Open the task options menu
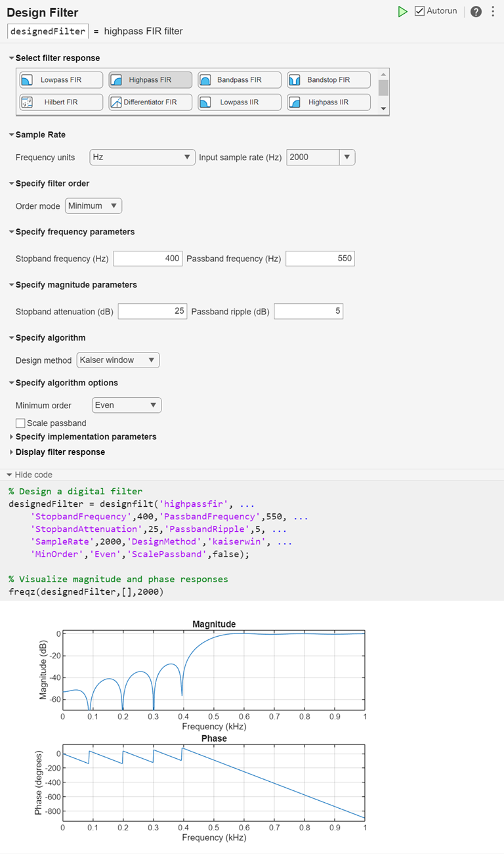The height and width of the screenshot is (854, 504). [493, 11]
